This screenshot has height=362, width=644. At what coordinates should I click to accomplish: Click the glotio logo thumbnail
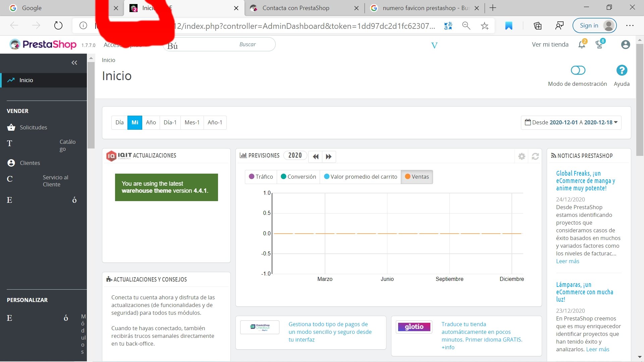point(414,327)
